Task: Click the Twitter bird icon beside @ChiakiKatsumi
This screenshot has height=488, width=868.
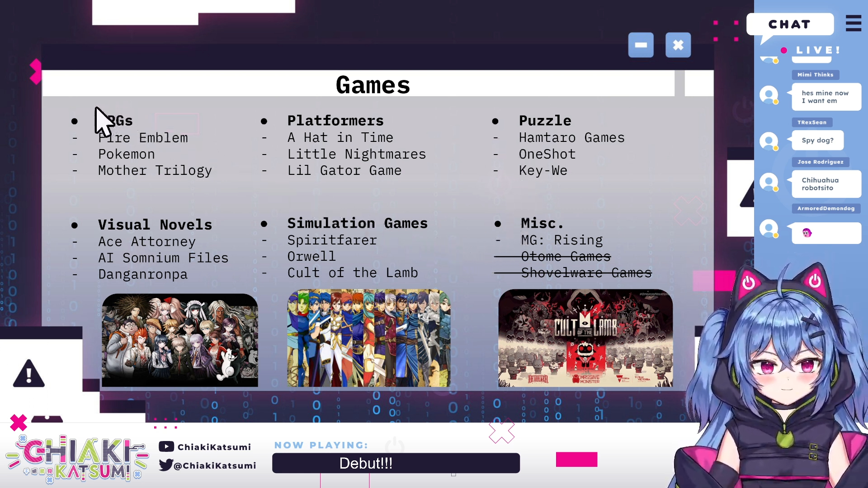Action: point(165,465)
